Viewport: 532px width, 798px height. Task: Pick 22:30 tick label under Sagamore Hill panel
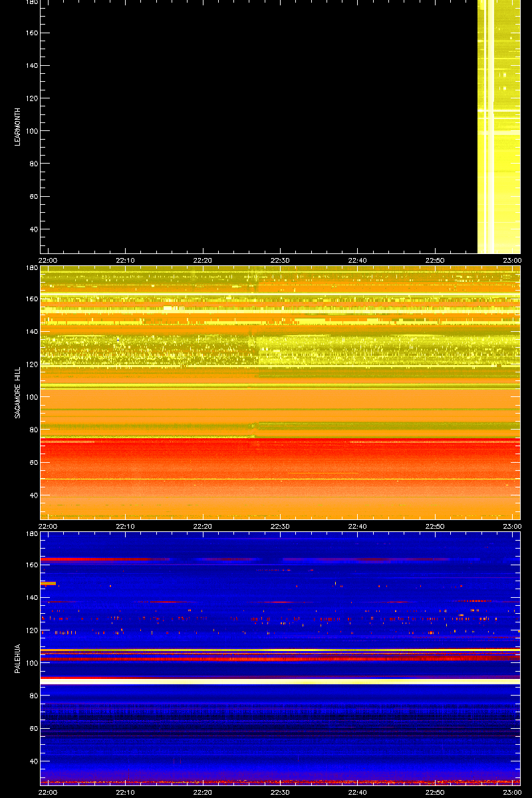pos(281,526)
